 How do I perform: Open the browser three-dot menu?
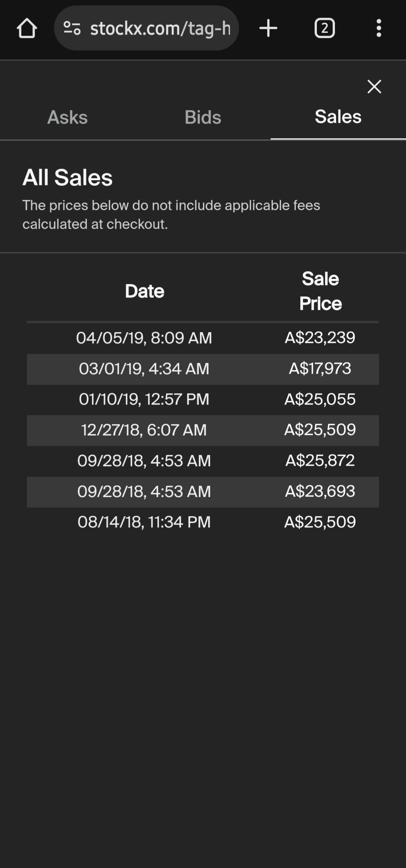[379, 28]
